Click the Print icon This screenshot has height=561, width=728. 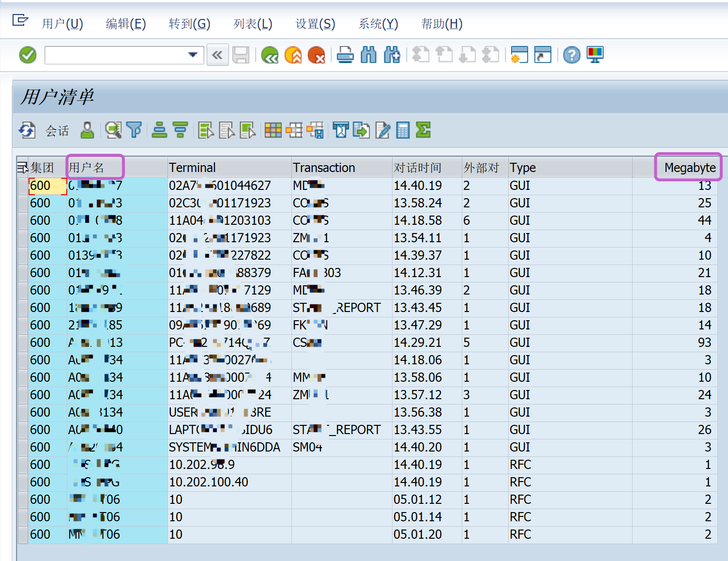345,55
